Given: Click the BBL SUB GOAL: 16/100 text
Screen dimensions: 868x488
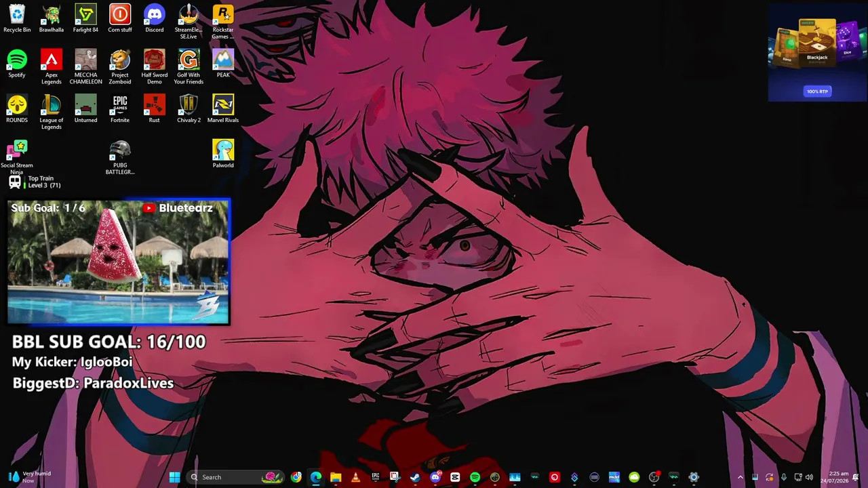Looking at the screenshot, I should click(108, 342).
